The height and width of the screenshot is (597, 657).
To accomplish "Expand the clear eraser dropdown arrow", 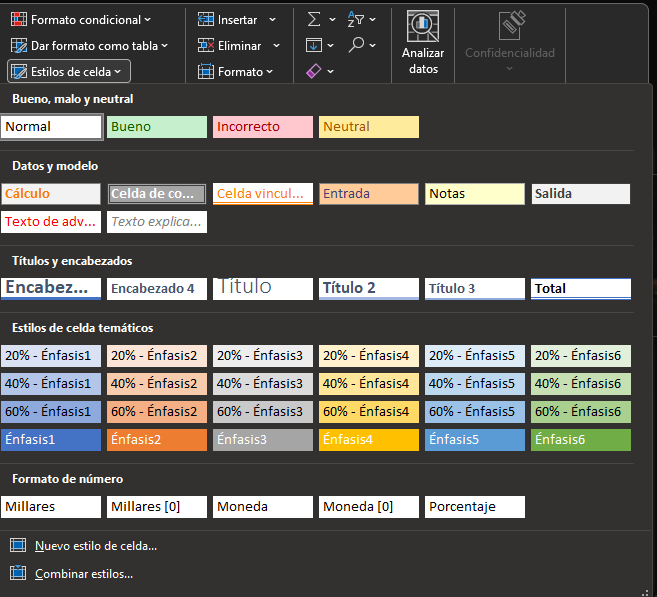I will pos(330,71).
